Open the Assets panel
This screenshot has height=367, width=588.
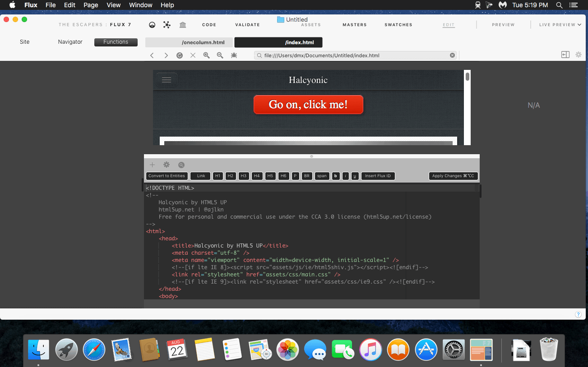point(311,25)
